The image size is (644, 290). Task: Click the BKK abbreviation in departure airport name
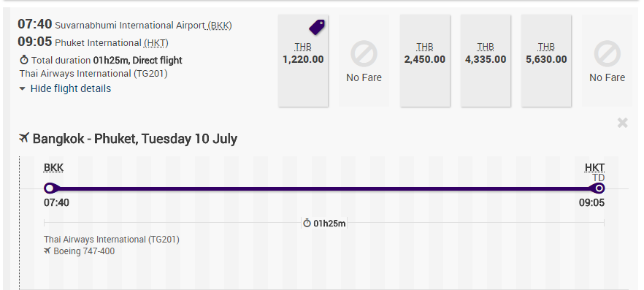(x=220, y=26)
